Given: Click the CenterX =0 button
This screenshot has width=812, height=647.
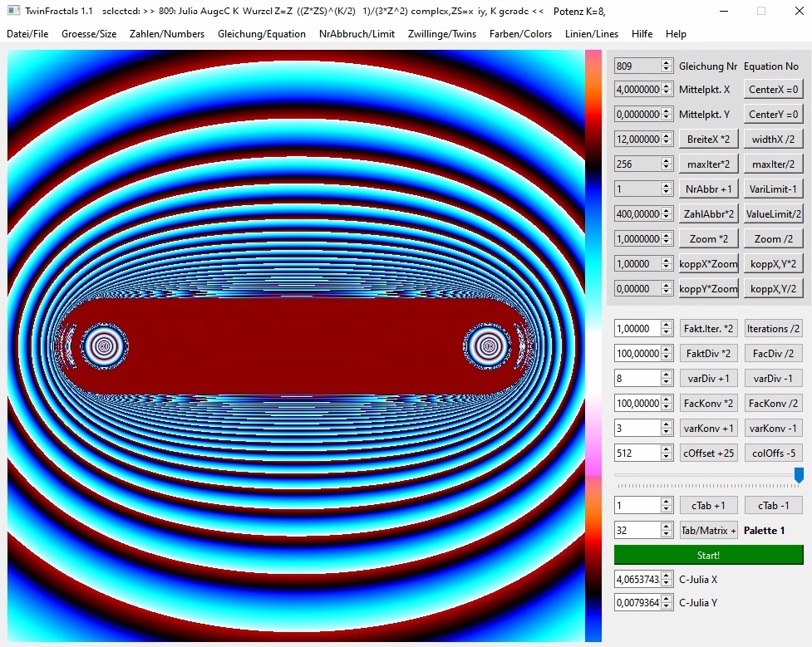Looking at the screenshot, I should [x=773, y=90].
